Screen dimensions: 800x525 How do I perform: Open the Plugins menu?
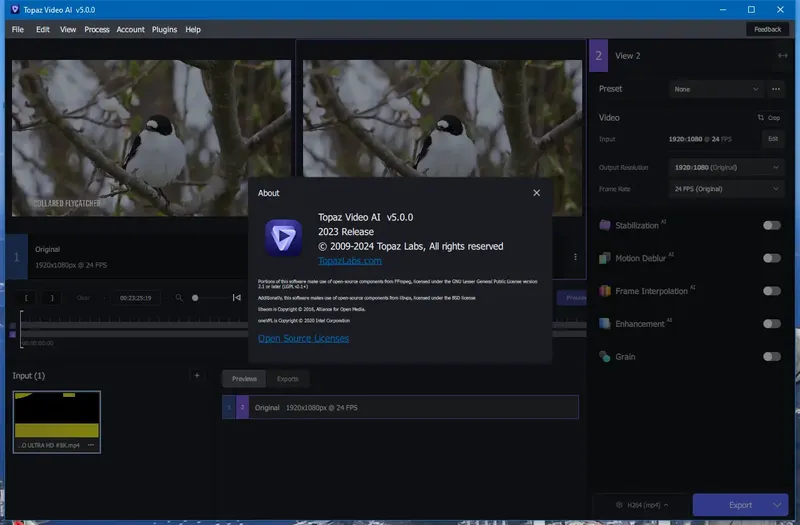click(x=164, y=30)
